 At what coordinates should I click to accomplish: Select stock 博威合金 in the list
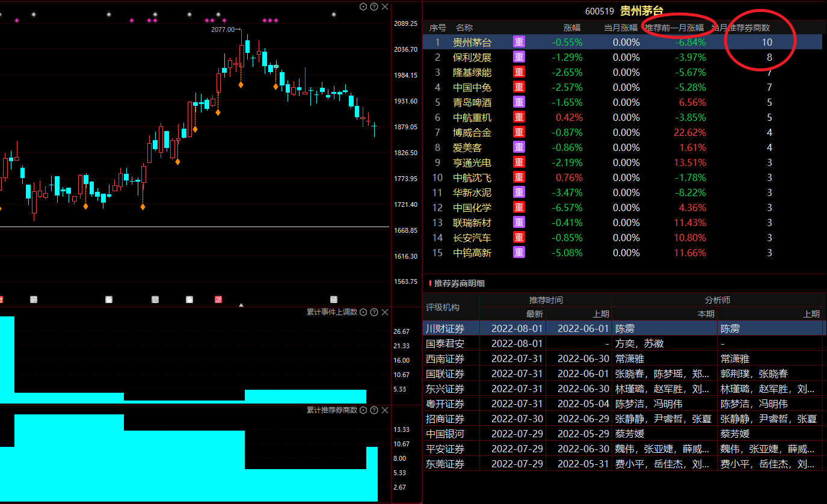pos(472,132)
